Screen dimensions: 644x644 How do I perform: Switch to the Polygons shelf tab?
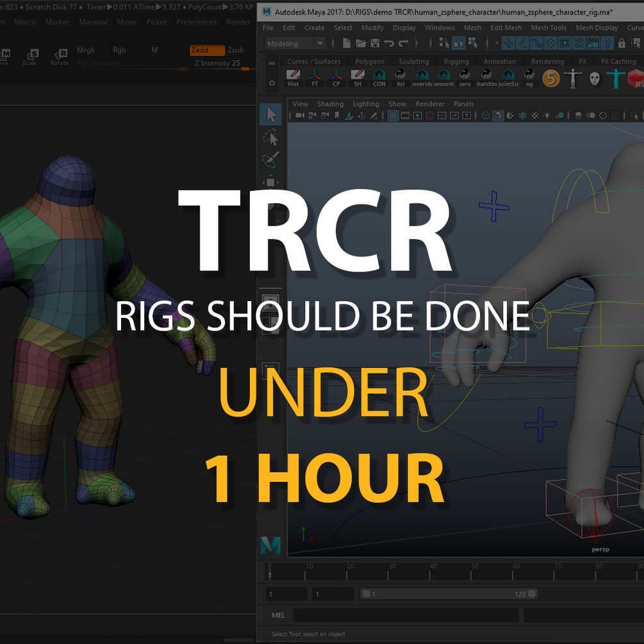tap(369, 62)
